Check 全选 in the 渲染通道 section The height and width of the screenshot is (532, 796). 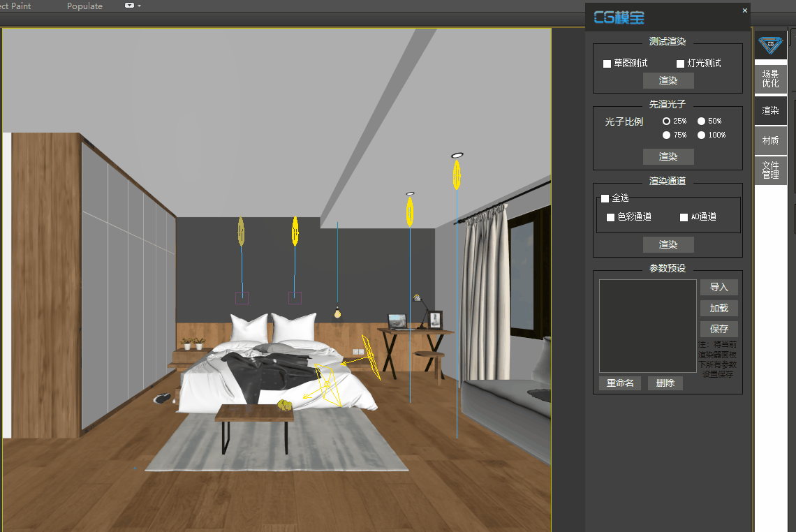[x=603, y=198]
